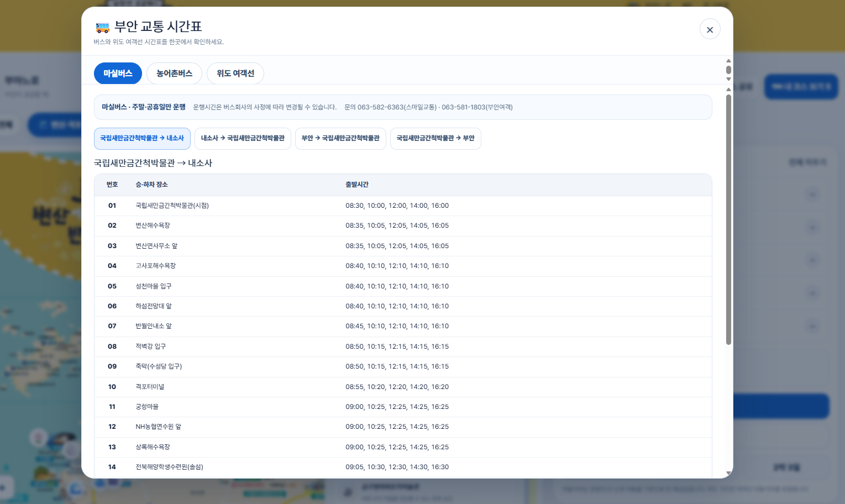Click the route heading 국립새만금간척박물관 → 내소사
Image resolution: width=845 pixels, height=504 pixels.
click(x=153, y=163)
